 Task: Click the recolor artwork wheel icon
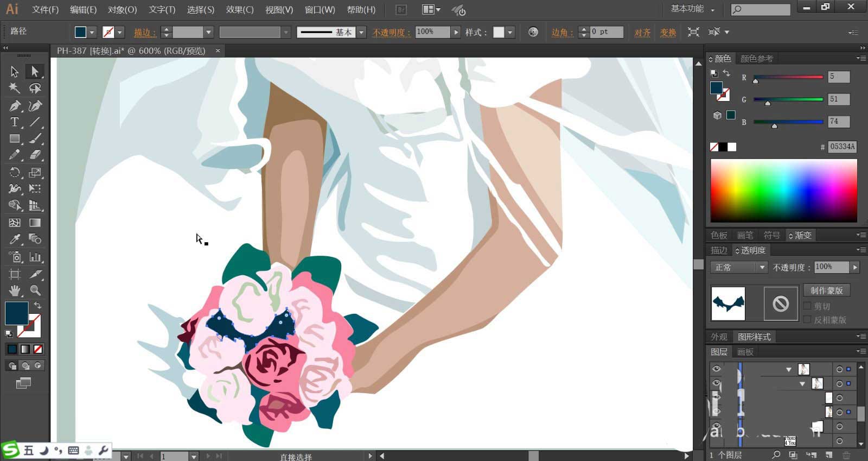point(533,32)
